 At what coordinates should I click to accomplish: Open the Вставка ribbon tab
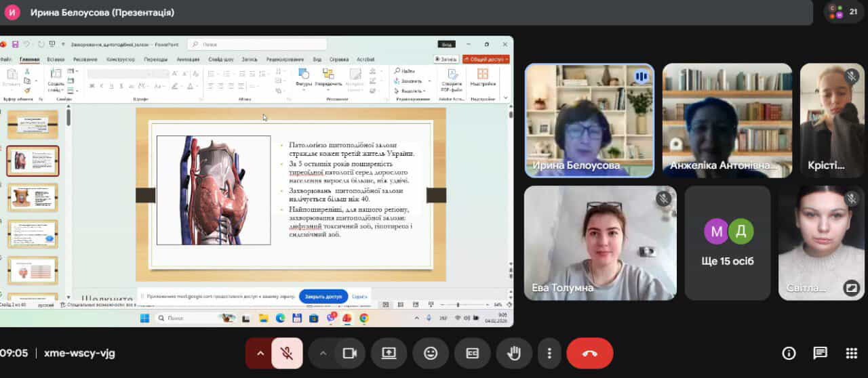click(x=56, y=59)
